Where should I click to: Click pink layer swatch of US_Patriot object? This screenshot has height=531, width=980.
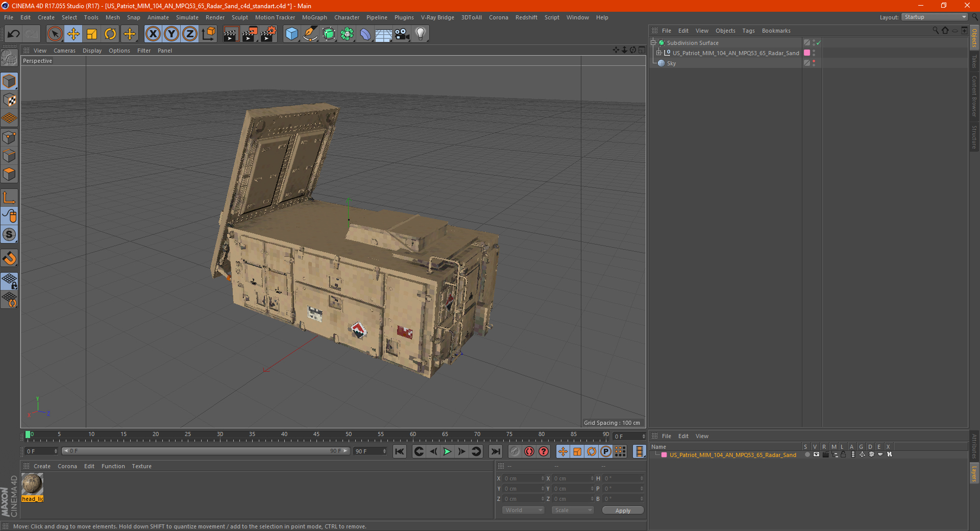pos(807,53)
